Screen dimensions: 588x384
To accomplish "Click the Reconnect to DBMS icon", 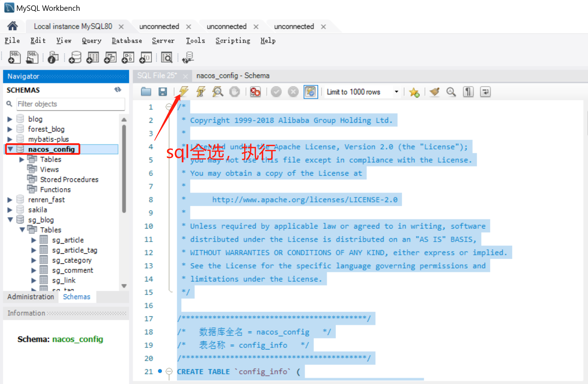I will coord(188,57).
